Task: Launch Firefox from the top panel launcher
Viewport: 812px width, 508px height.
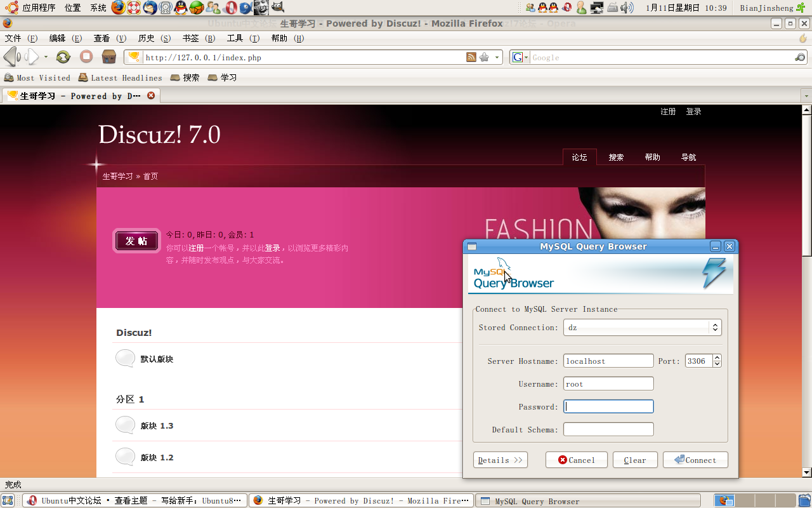Action: (x=119, y=8)
